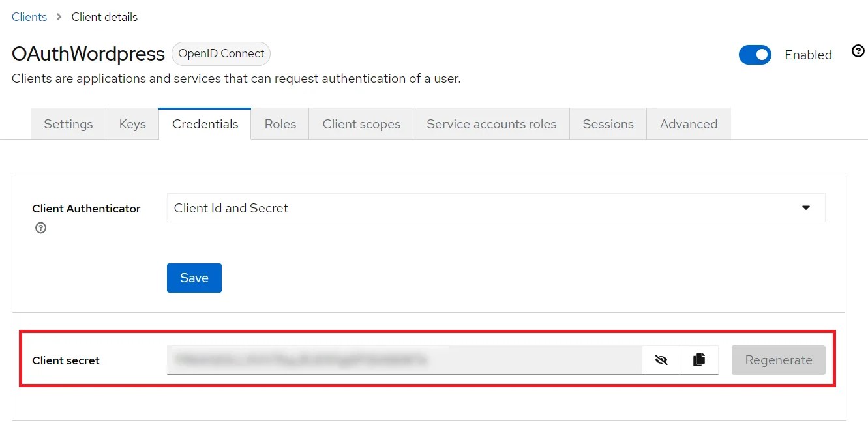Select the OpenID Connect badge
Image resolution: width=868 pixels, height=425 pixels.
tap(220, 53)
